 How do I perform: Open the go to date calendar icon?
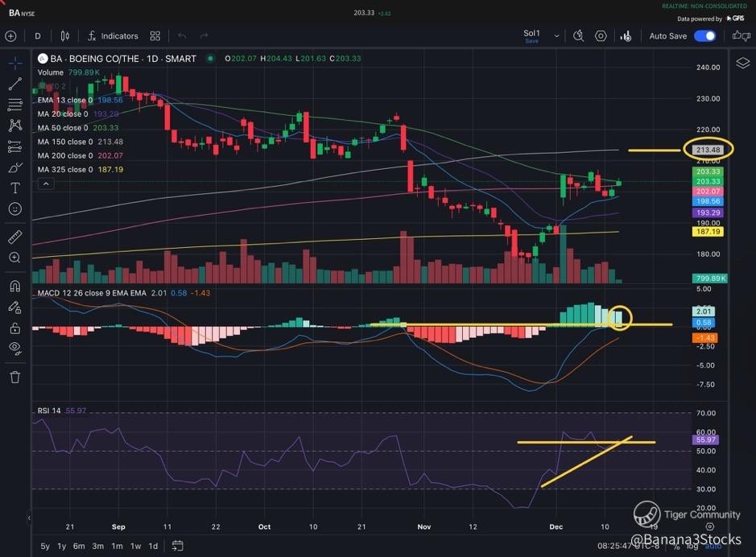(x=177, y=546)
